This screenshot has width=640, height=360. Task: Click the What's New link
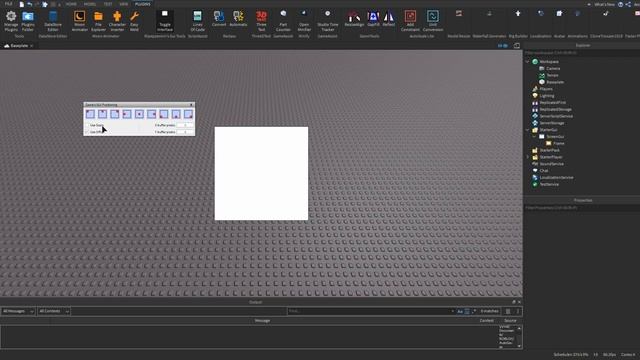click(604, 4)
